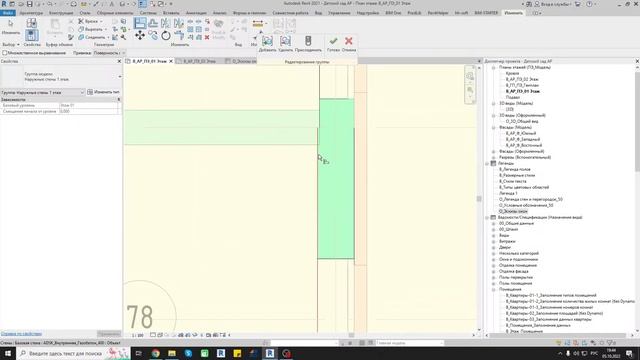The image size is (640, 360).
Task: Click the Save icon in quick access toolbar
Action: pyautogui.click(x=29, y=4)
